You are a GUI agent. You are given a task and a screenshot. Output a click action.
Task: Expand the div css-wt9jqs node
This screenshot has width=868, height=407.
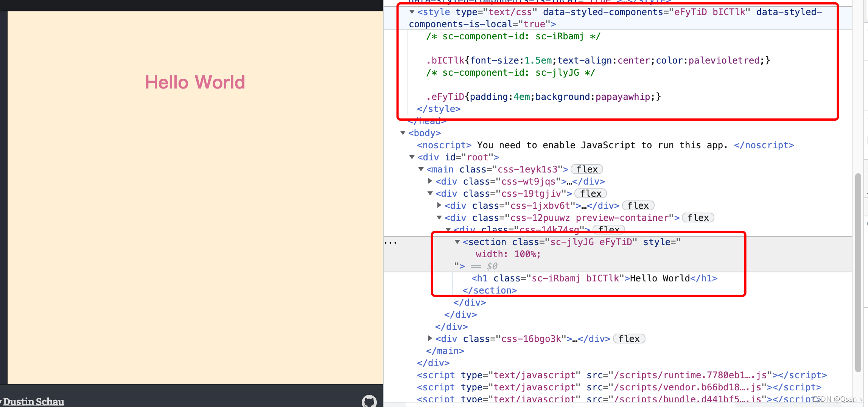pyautogui.click(x=430, y=181)
